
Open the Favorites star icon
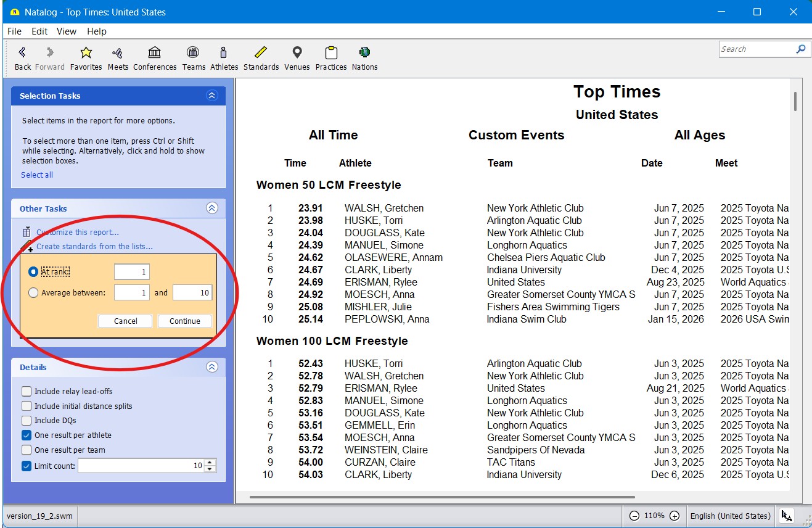tap(86, 53)
